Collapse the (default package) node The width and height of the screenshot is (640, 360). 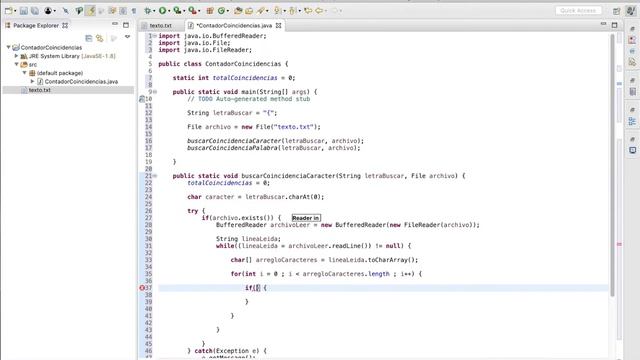pos(24,73)
